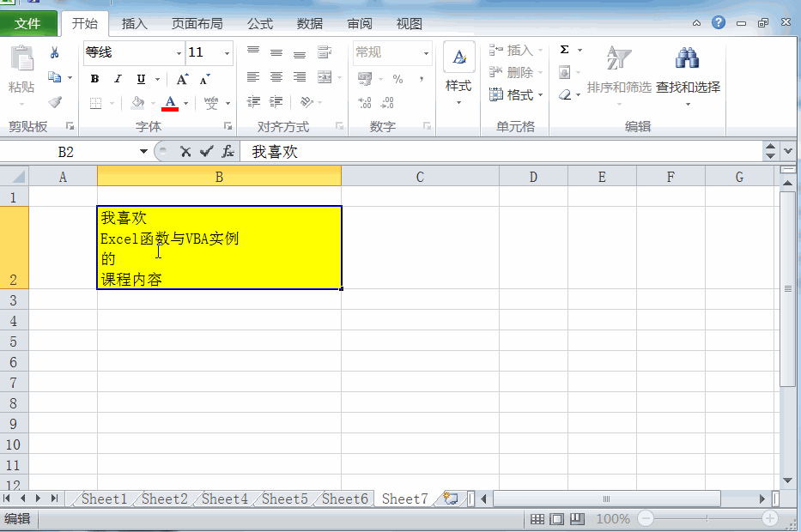Click the AutoSum sigma icon
Viewport: 801px width, 532px height.
[565, 50]
